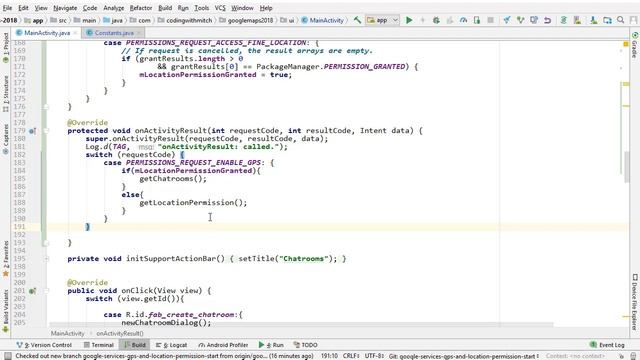This screenshot has height=360, width=640.
Task: Click the onActivityResult() breadcrumb below editor
Action: tap(120, 333)
